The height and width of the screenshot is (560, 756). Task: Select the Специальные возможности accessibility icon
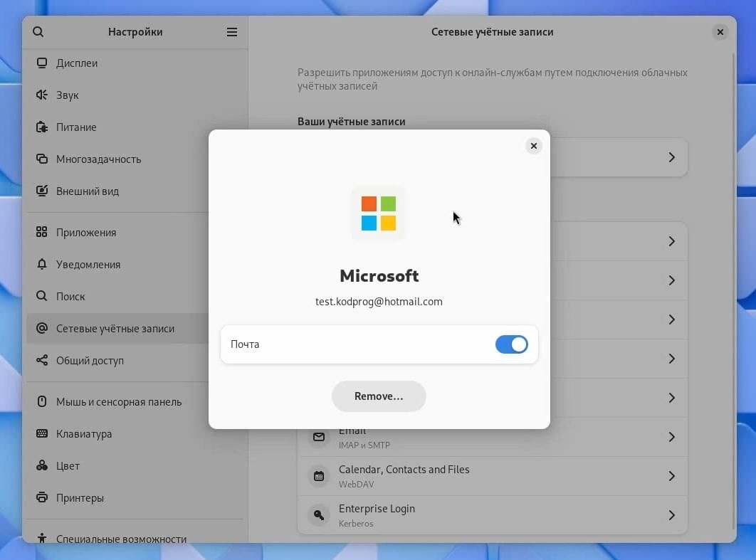(x=42, y=539)
